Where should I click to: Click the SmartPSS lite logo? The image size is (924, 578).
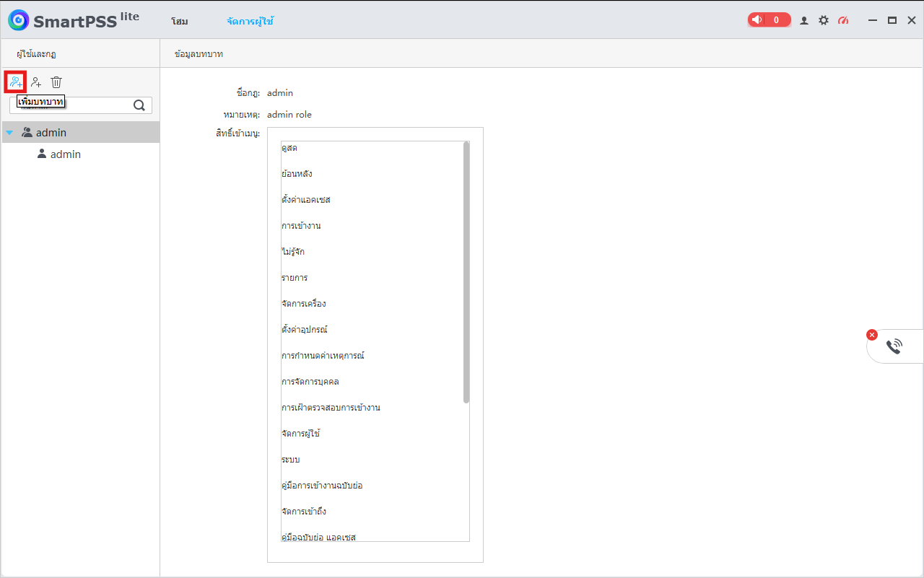coord(74,20)
